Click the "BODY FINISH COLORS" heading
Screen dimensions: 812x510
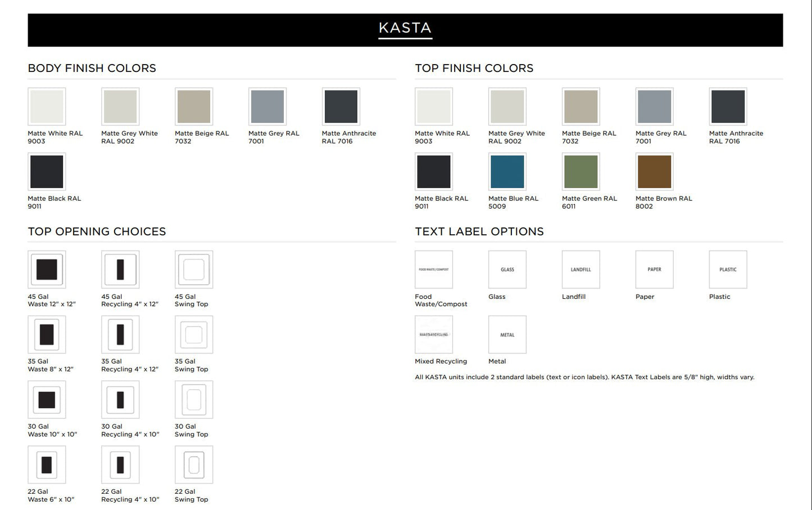pos(92,69)
